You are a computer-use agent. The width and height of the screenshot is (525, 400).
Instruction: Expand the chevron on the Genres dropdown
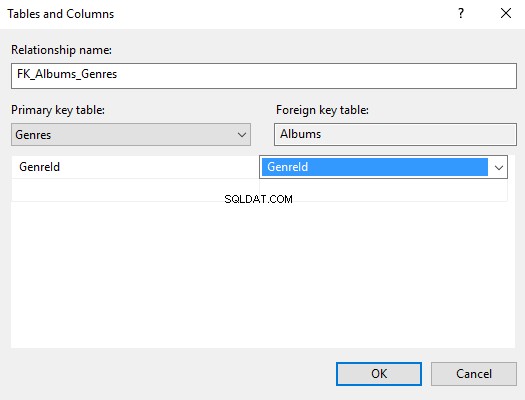click(242, 135)
